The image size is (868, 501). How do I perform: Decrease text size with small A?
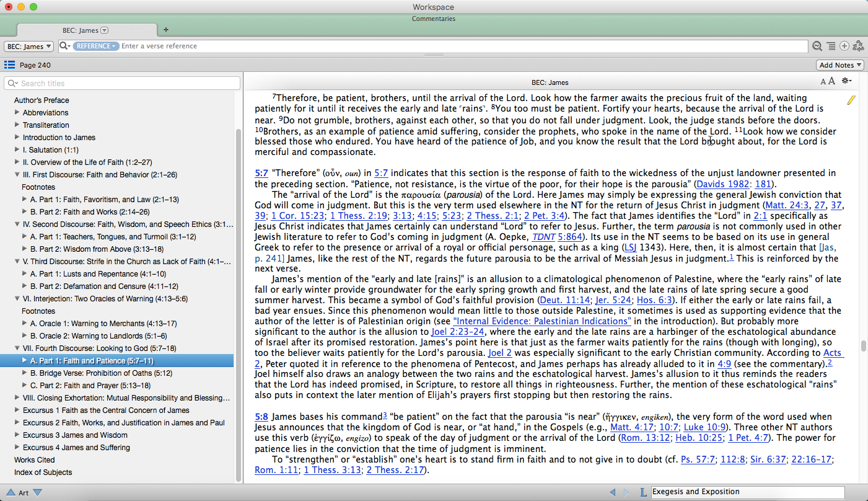pos(823,82)
